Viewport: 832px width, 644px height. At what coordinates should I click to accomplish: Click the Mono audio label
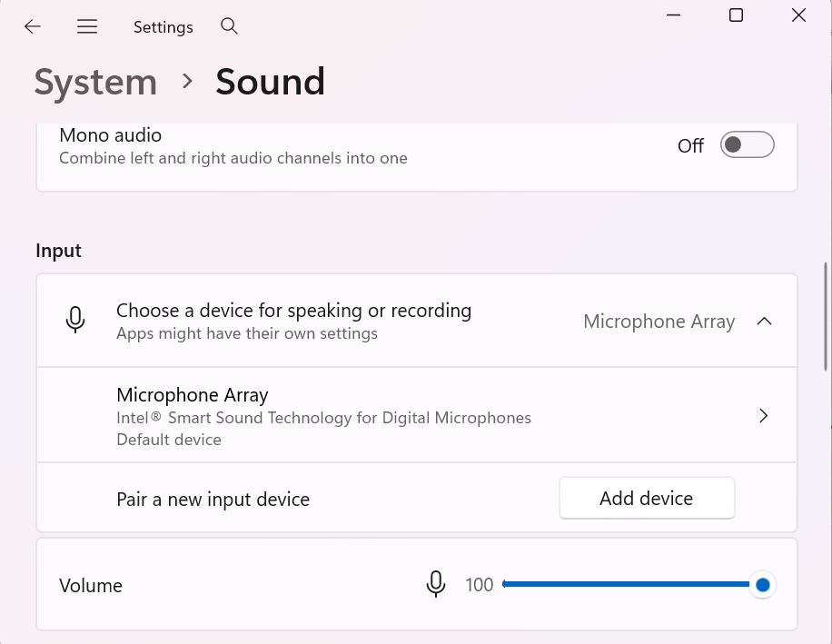click(x=110, y=134)
